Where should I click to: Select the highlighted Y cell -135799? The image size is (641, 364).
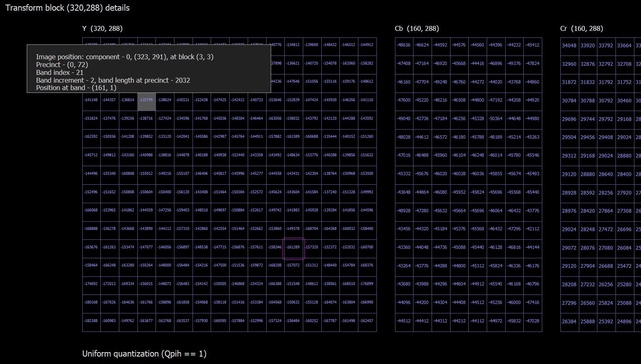pyautogui.click(x=146, y=100)
